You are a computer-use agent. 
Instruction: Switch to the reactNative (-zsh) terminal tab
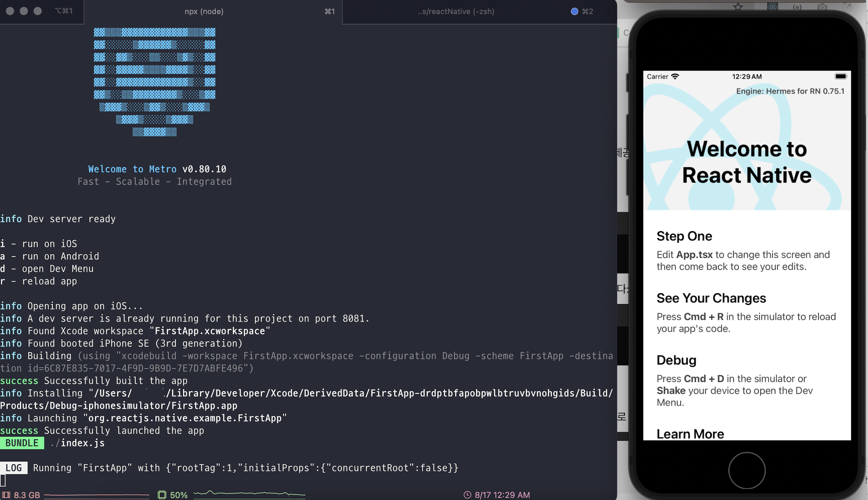pyautogui.click(x=456, y=11)
